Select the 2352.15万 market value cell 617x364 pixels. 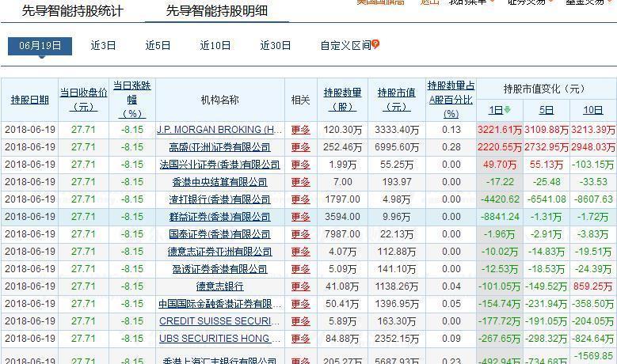[x=397, y=339]
